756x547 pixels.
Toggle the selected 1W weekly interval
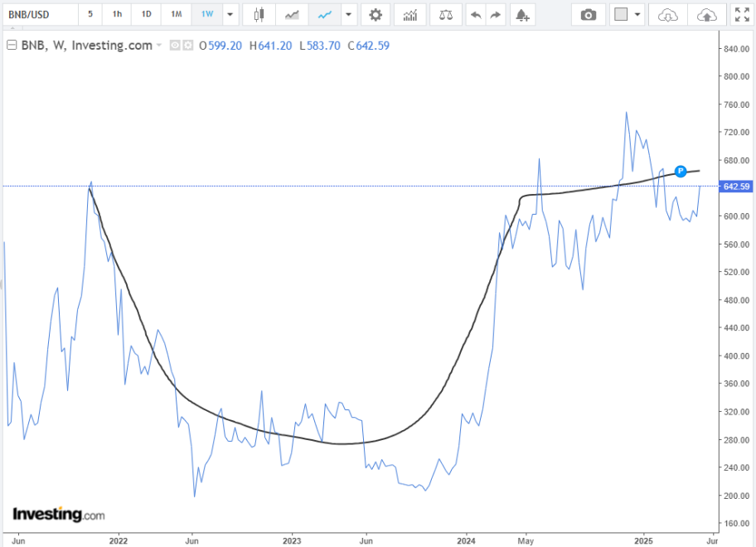click(206, 13)
